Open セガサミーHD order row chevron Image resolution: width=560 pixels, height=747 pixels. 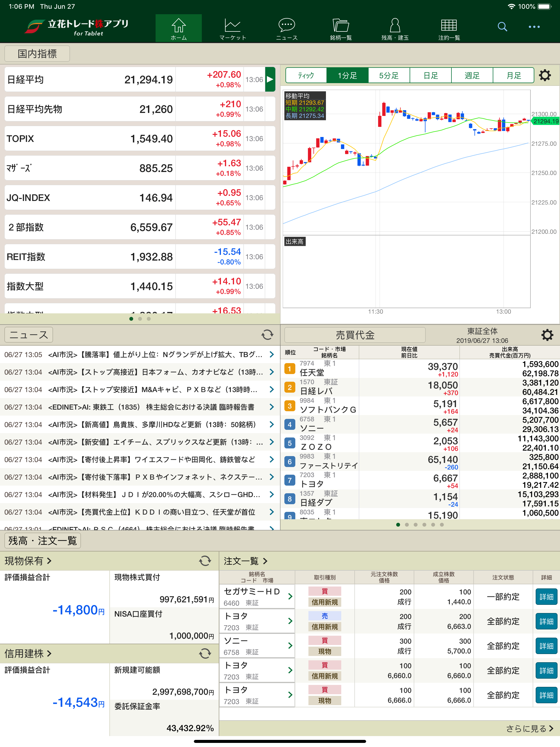(290, 596)
